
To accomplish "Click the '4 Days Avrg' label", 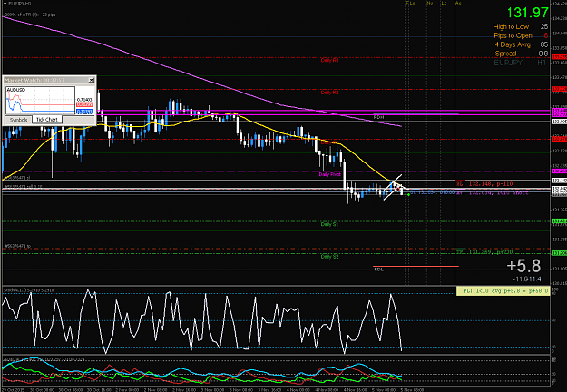I will click(513, 44).
